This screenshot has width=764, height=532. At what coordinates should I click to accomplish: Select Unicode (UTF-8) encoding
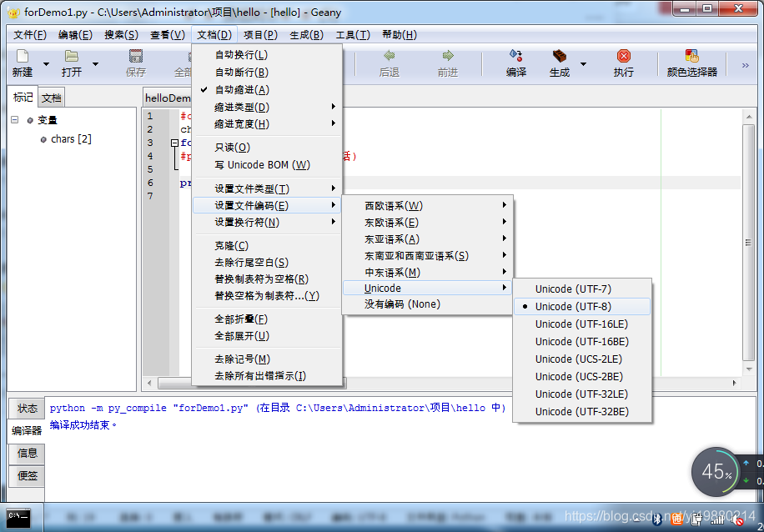tap(582, 306)
